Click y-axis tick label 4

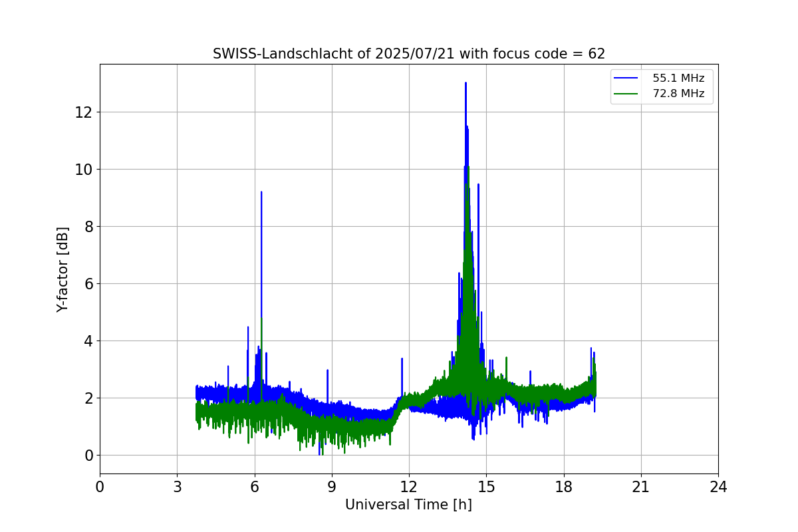click(x=87, y=341)
